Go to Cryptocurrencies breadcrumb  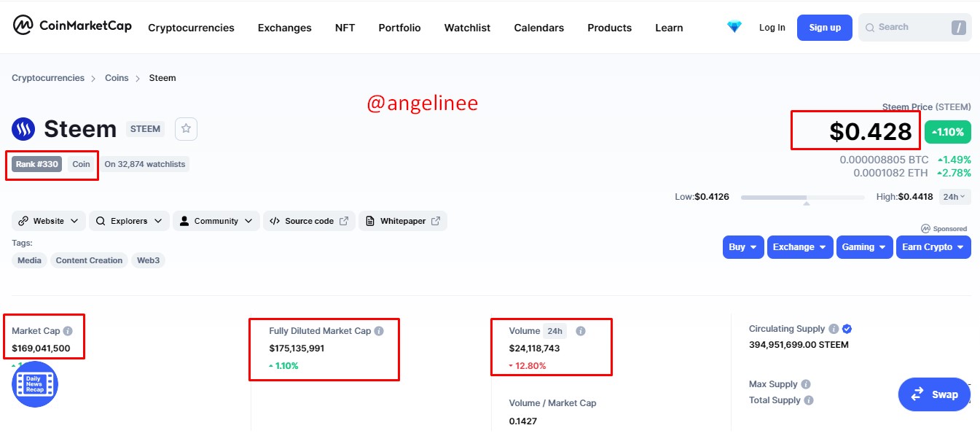[48, 78]
